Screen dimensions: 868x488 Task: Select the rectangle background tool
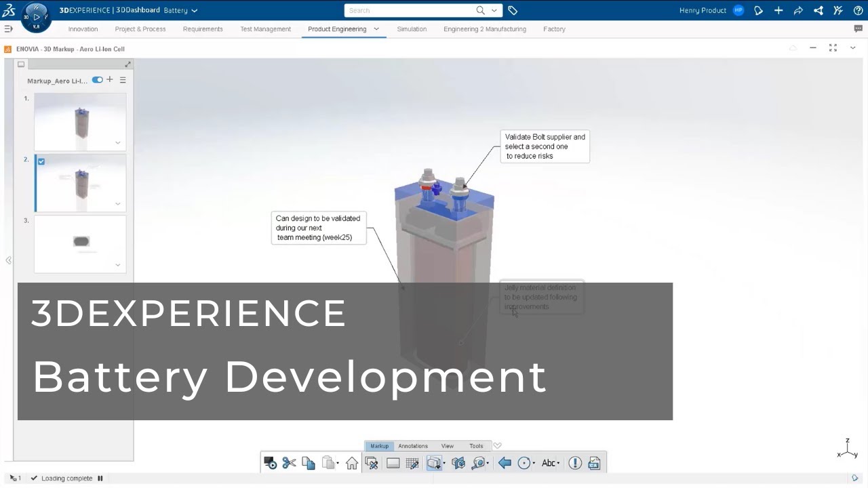393,463
